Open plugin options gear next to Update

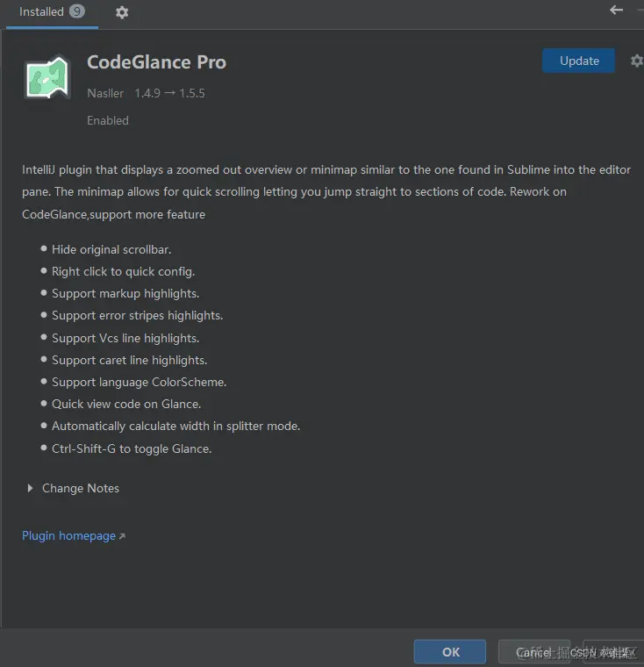point(637,61)
